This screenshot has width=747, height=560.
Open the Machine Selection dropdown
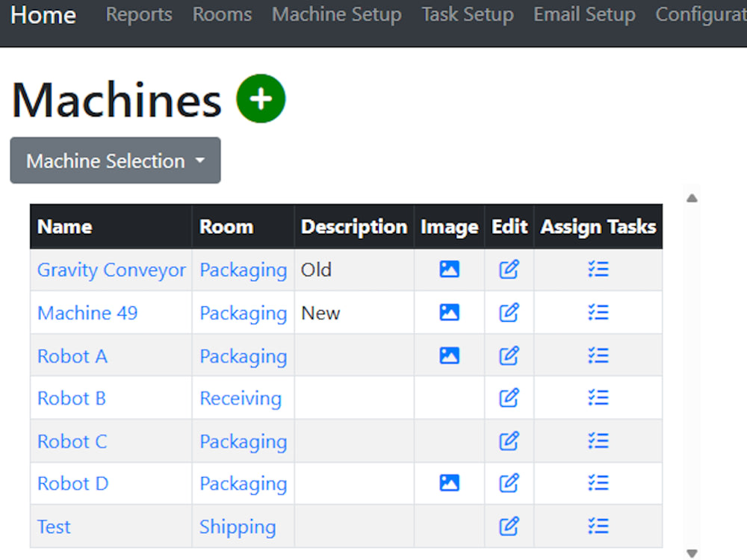tap(114, 160)
